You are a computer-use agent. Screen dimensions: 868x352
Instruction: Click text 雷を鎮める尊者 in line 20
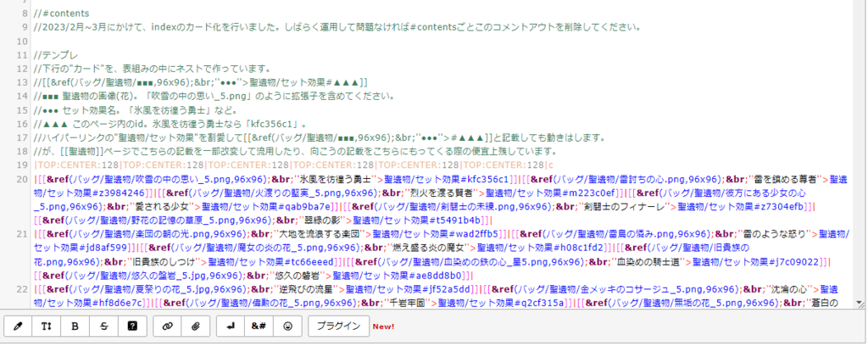click(786, 180)
